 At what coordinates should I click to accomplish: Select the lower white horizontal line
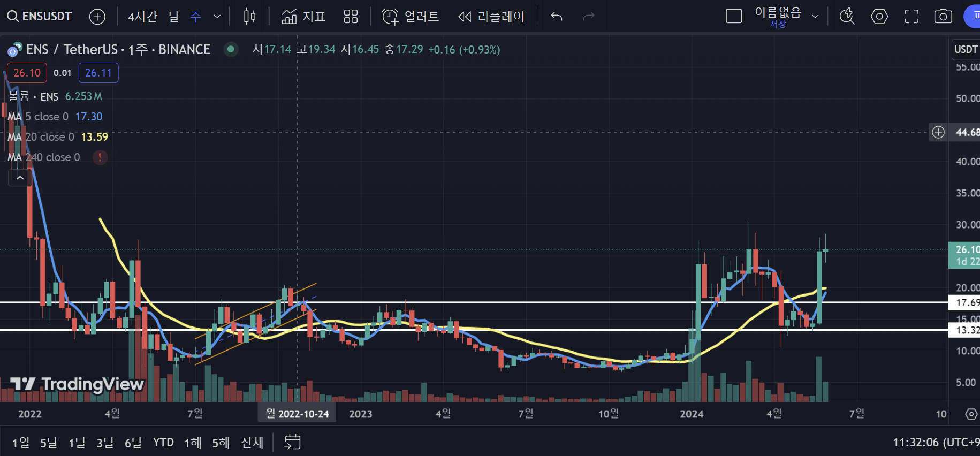tap(474, 330)
